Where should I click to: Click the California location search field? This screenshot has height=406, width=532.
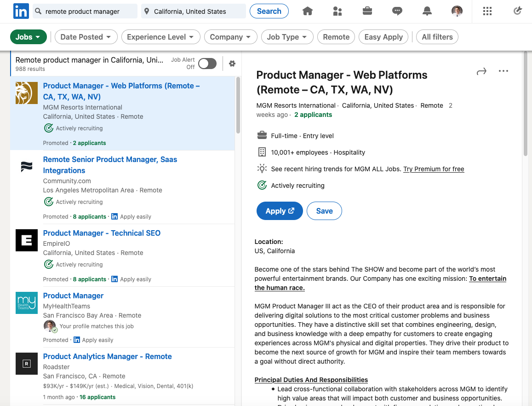tap(194, 11)
